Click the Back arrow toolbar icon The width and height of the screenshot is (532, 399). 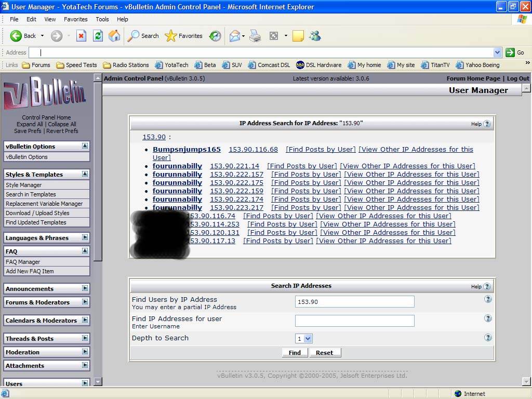click(16, 36)
